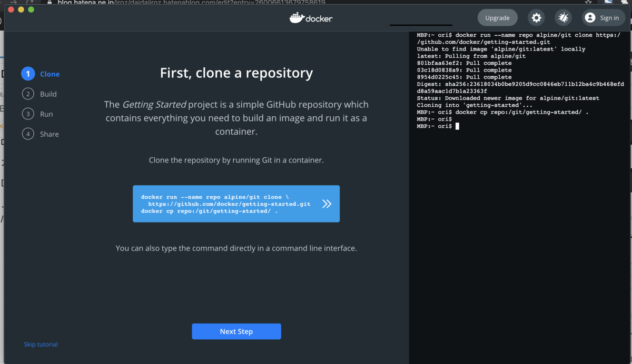Select step 4 numbered circle

pyautogui.click(x=28, y=134)
